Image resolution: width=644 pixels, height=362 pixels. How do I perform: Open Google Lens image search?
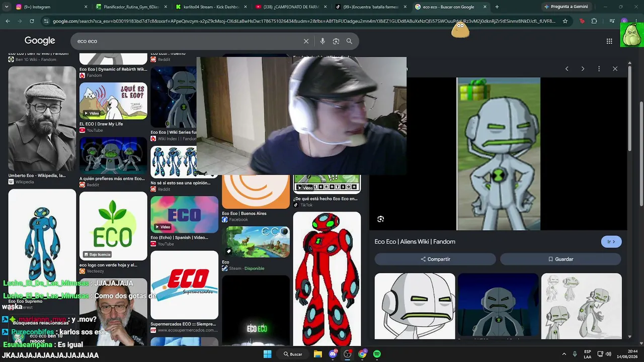point(336,41)
